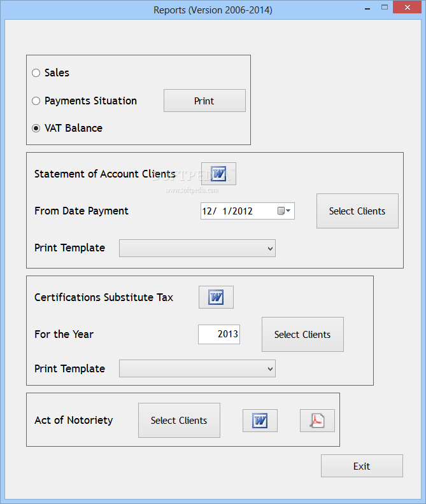
Task: Select Clients for Statement of Account
Action: (x=357, y=211)
